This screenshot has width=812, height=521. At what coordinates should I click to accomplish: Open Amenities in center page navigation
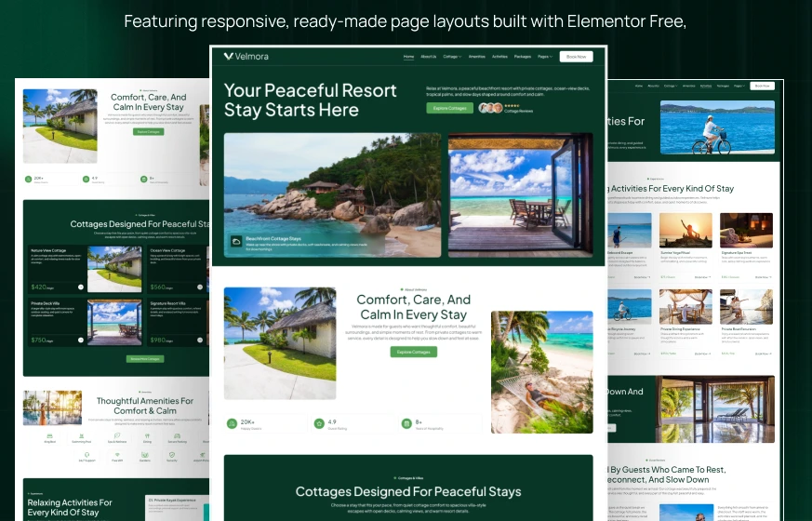click(x=476, y=57)
